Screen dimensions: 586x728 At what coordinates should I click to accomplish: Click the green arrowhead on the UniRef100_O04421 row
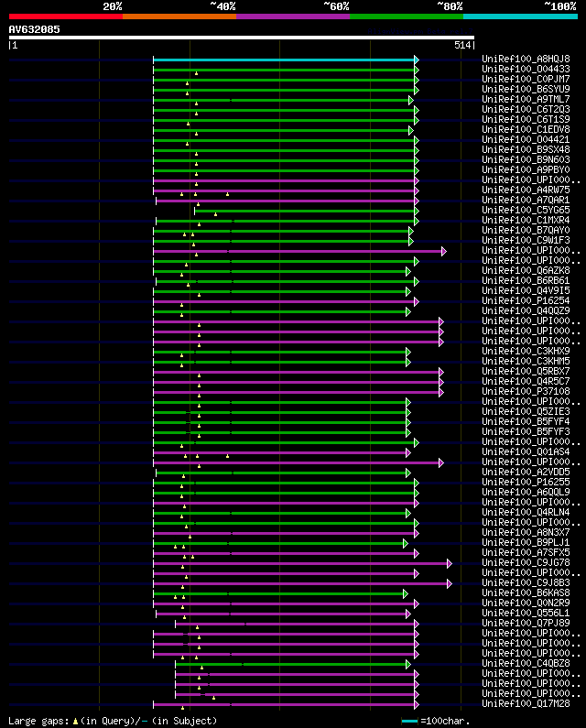pyautogui.click(x=417, y=140)
